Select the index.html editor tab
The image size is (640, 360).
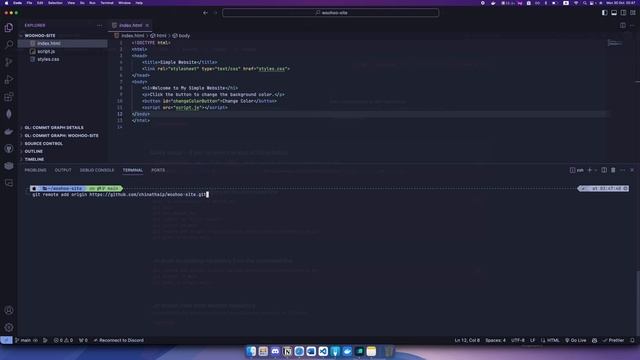[131, 25]
